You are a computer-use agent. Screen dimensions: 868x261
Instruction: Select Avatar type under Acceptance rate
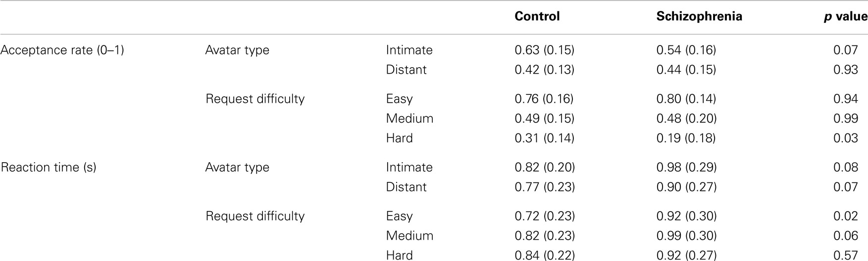[x=237, y=50]
